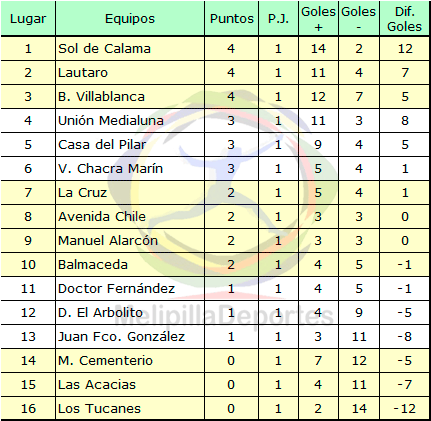Click the Doctor Fernández team name

(x=116, y=289)
